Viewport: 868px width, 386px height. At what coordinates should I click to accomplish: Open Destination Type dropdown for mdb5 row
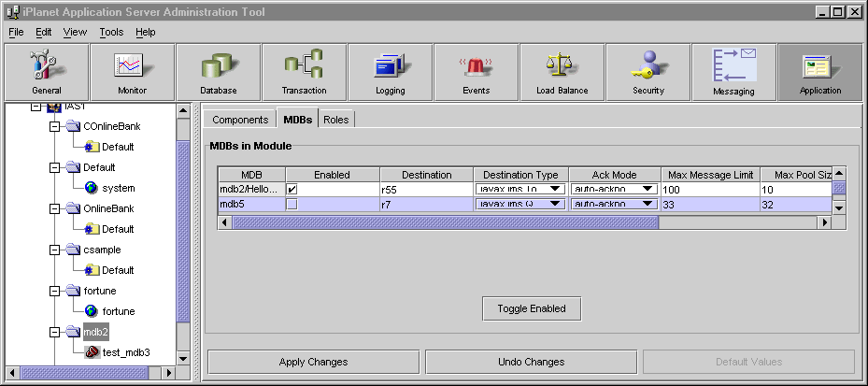tap(520, 205)
